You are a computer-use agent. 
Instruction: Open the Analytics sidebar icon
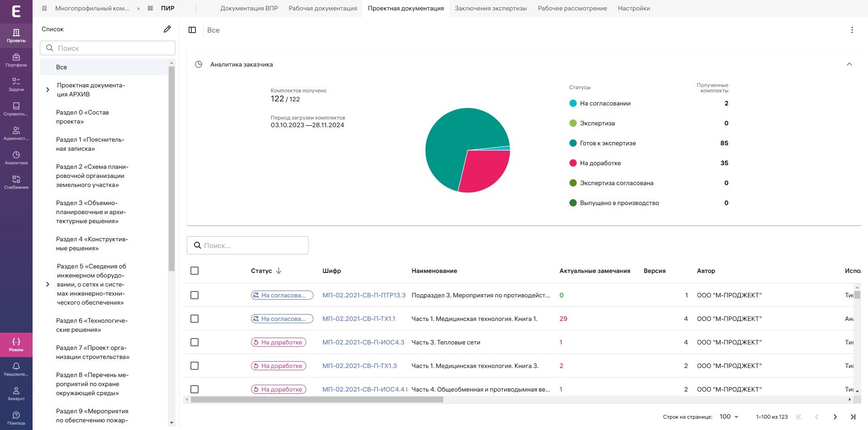[x=16, y=158]
